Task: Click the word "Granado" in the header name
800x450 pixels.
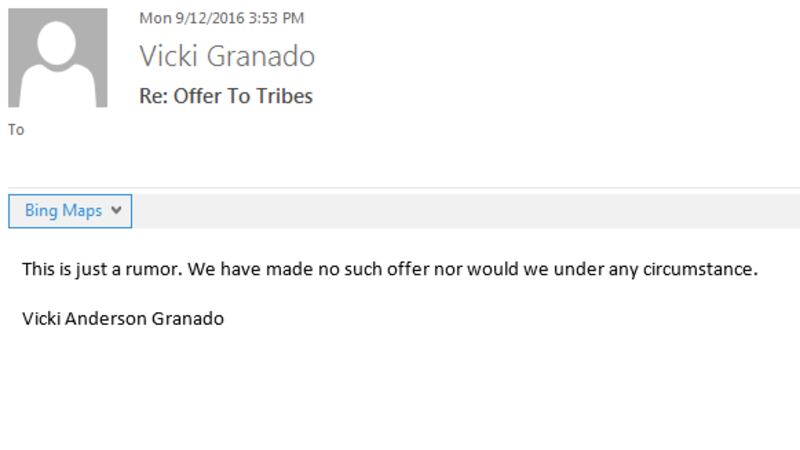Action: pyautogui.click(x=268, y=56)
